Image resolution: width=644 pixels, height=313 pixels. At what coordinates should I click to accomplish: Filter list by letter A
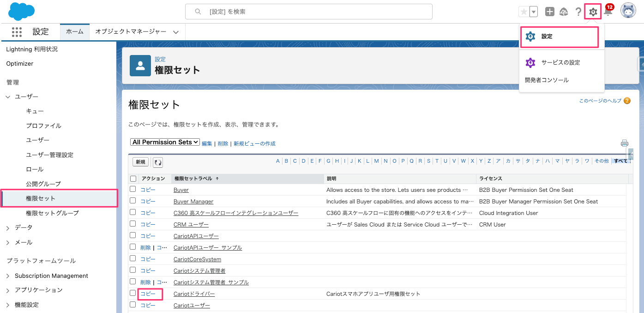(278, 161)
